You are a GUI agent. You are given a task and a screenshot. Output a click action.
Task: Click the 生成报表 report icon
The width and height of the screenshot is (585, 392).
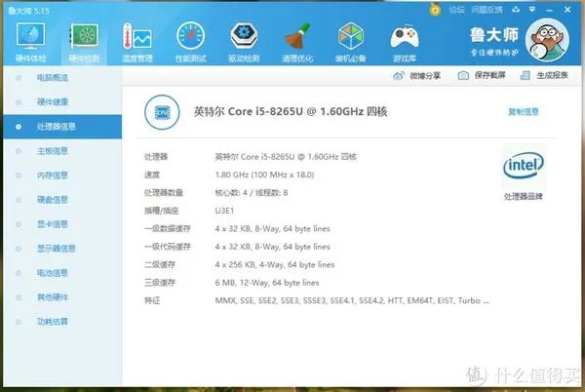coord(525,75)
